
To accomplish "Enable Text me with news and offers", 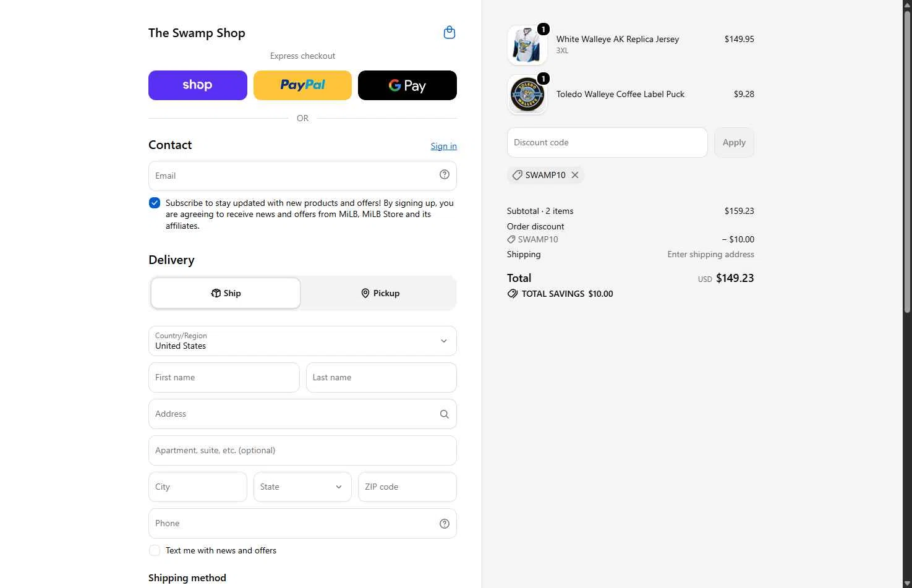I will [x=155, y=550].
